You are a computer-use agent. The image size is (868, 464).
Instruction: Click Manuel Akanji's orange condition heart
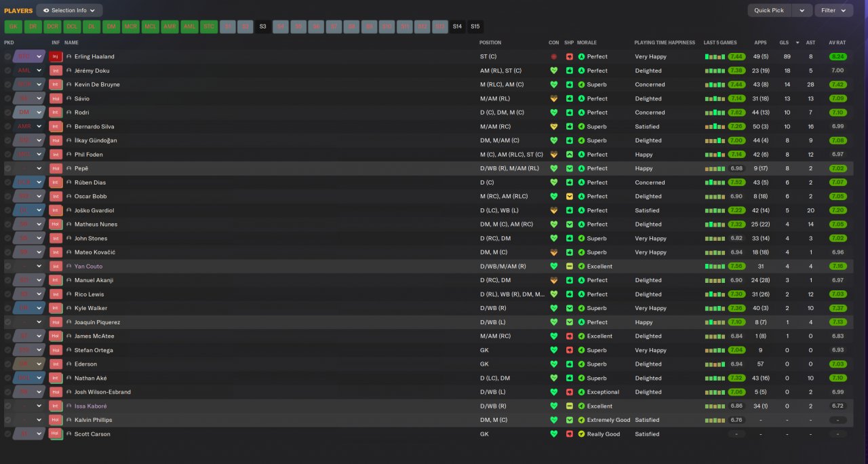click(x=554, y=280)
